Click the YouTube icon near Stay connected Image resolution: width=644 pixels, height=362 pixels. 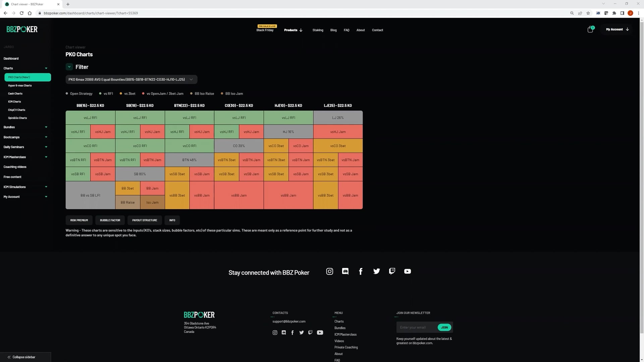(407, 271)
